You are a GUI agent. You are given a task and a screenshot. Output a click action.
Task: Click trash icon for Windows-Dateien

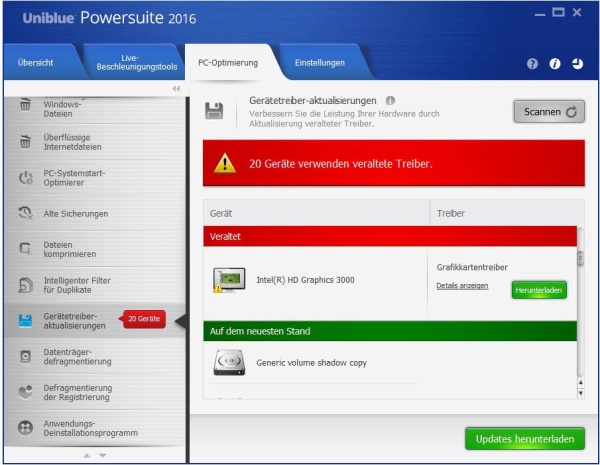[x=25, y=104]
